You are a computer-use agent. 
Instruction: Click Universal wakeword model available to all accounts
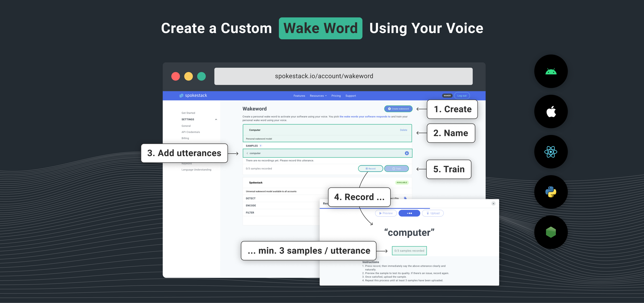[271, 191]
